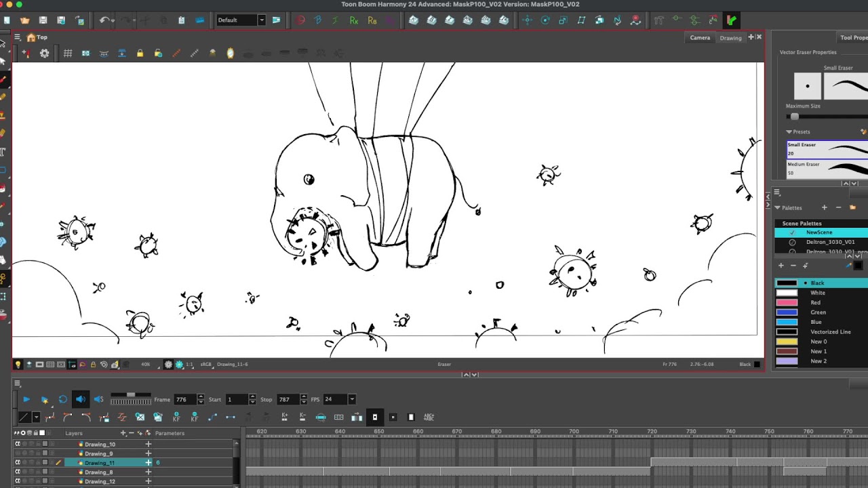Click the Remove Keyframe KF minus icon
The width and height of the screenshot is (868, 488).
(x=195, y=418)
